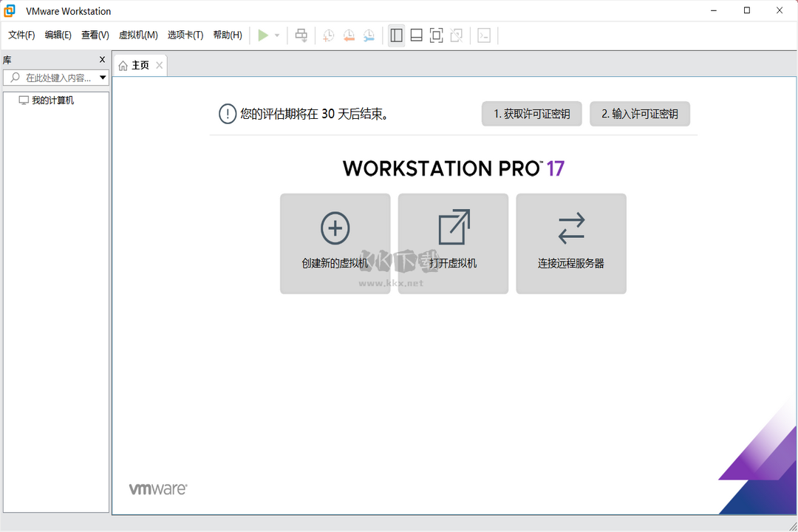Screen dimensions: 798x532
Task: Click the 2. 输入许可证密钥 button
Action: pos(640,114)
